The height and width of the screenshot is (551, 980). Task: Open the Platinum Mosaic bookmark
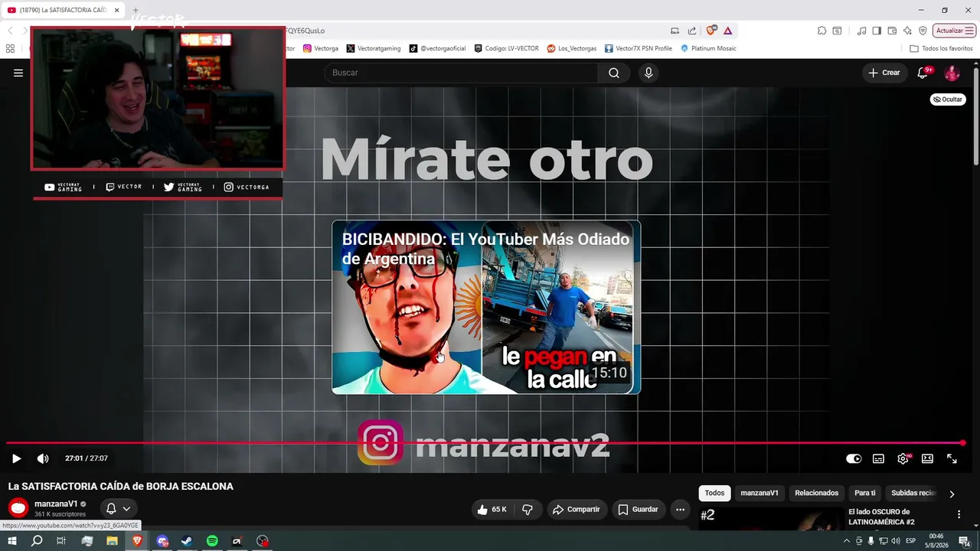tap(708, 48)
